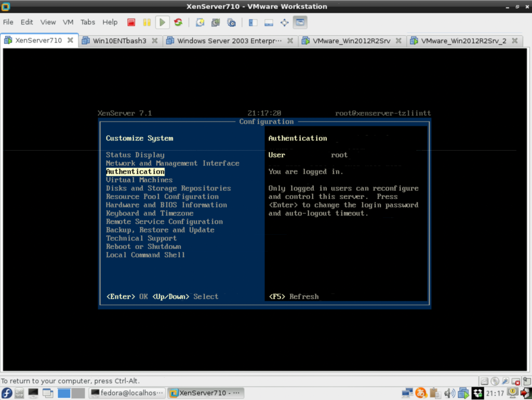
Task: Click the network tray icon
Action: 407,393
